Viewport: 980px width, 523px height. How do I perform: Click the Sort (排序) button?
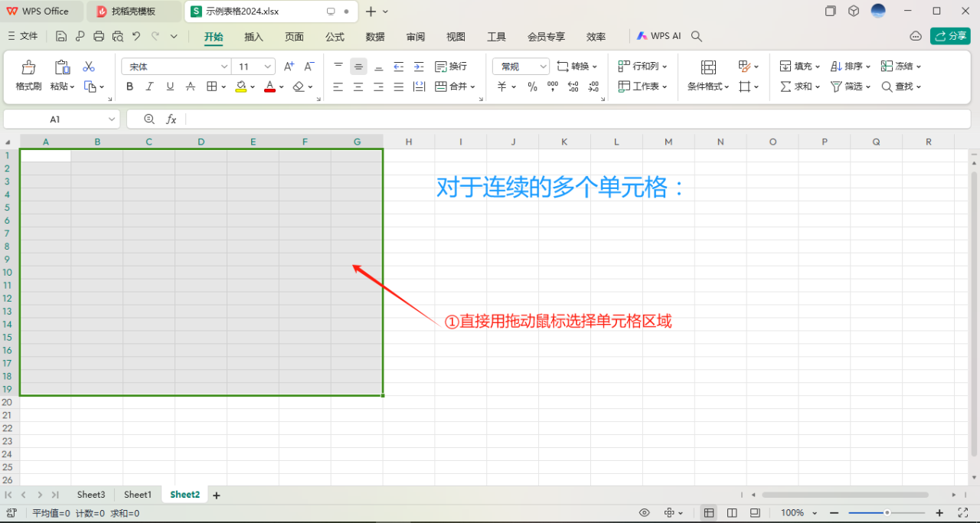click(x=851, y=67)
